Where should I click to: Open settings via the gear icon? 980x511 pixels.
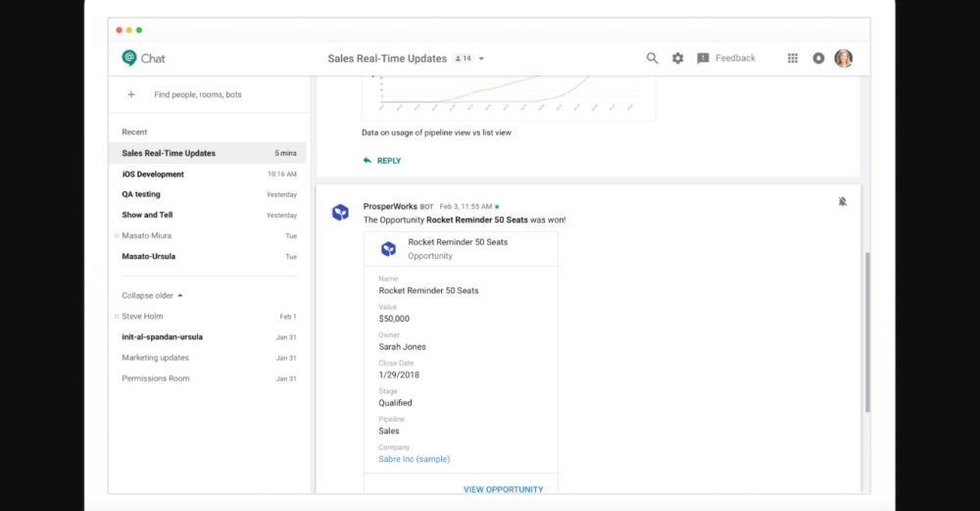click(x=677, y=58)
